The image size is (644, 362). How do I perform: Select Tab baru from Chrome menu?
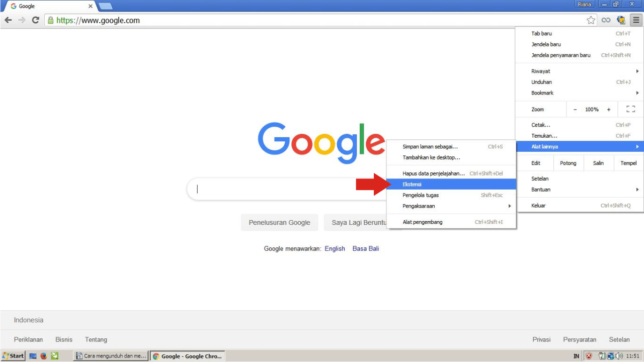coord(580,34)
